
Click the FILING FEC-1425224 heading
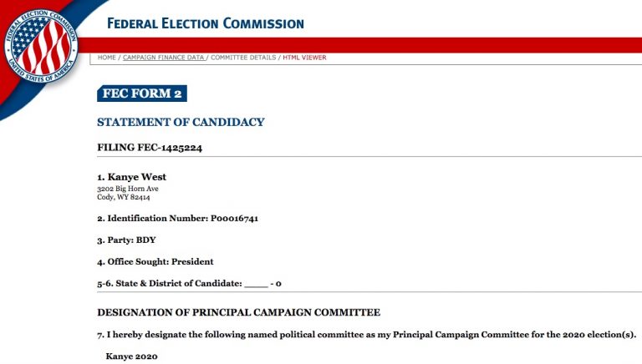150,148
